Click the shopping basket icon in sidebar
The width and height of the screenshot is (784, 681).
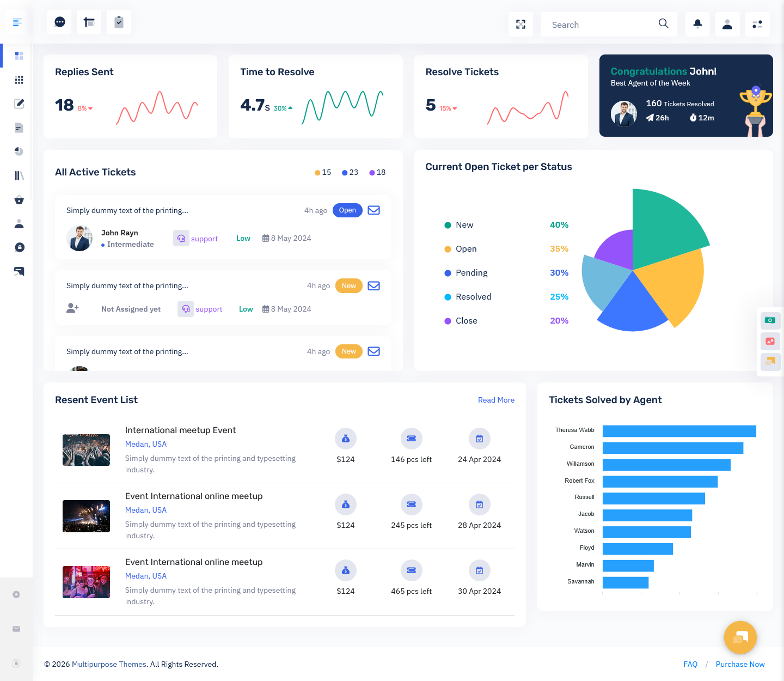click(19, 199)
